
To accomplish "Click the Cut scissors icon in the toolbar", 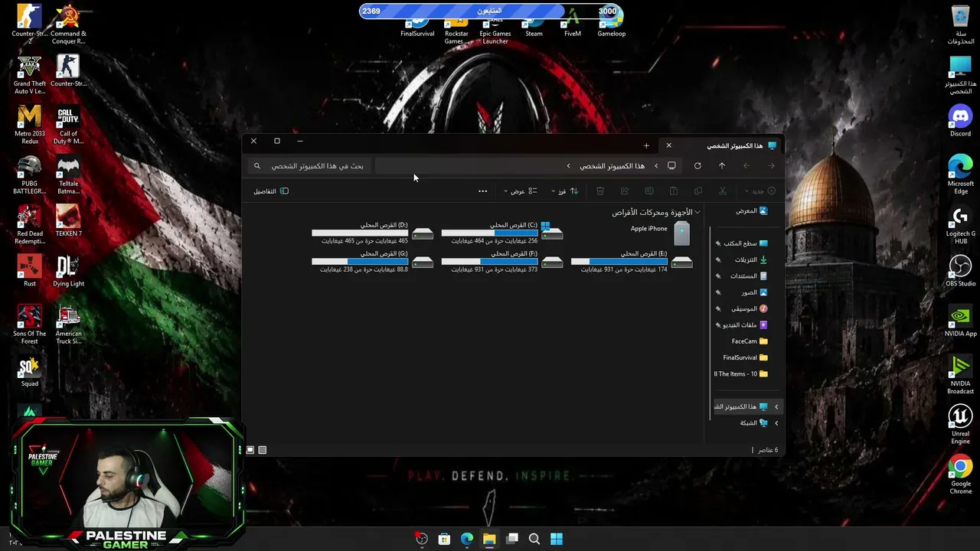I will point(722,191).
